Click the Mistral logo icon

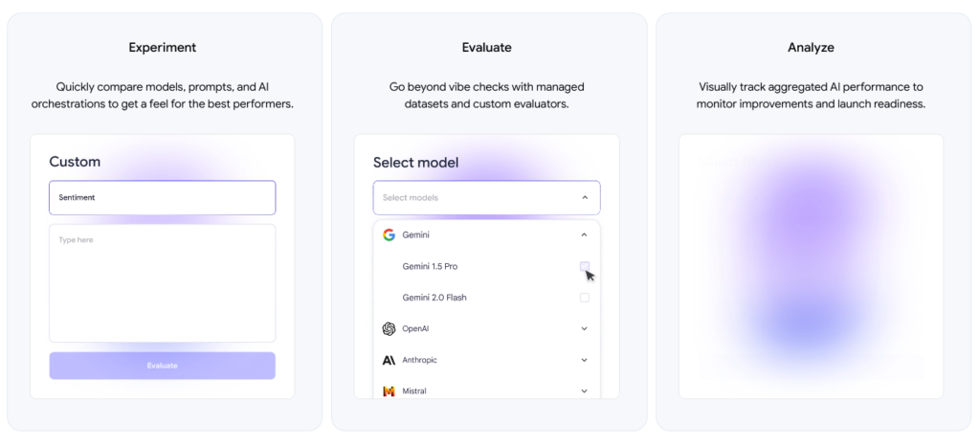[x=389, y=391]
